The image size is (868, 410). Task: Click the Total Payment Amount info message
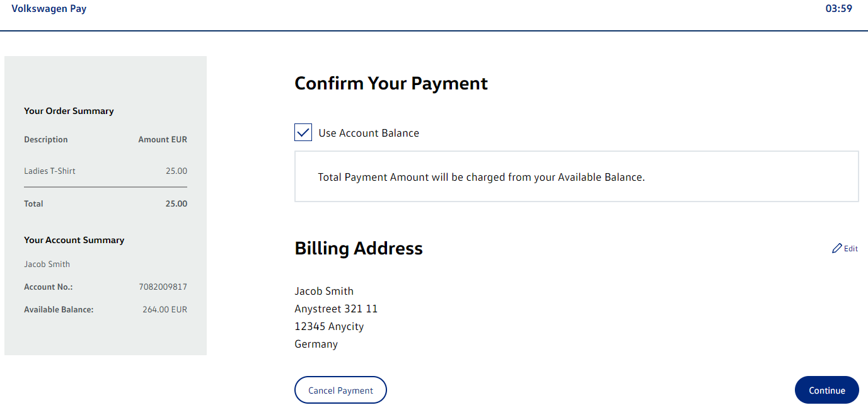[x=481, y=177]
